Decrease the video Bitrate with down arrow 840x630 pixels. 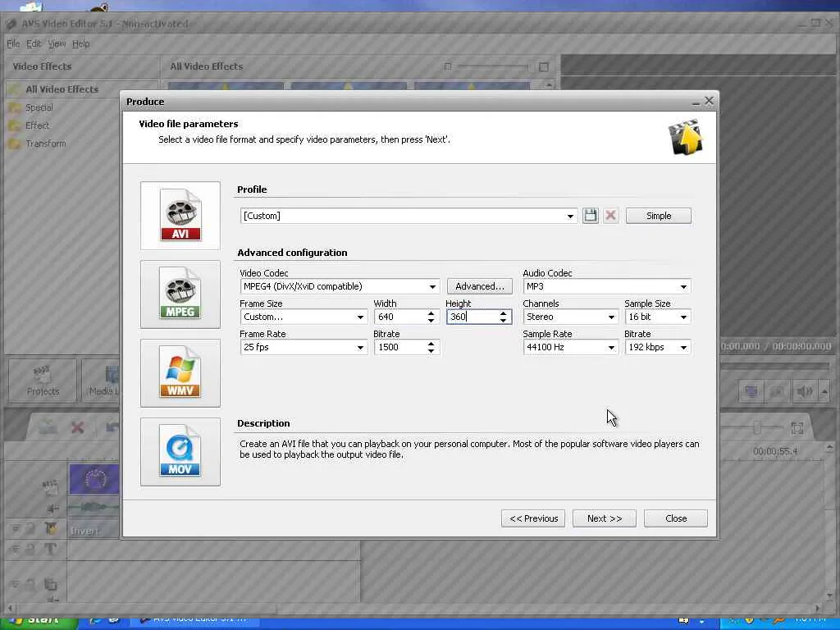point(431,351)
